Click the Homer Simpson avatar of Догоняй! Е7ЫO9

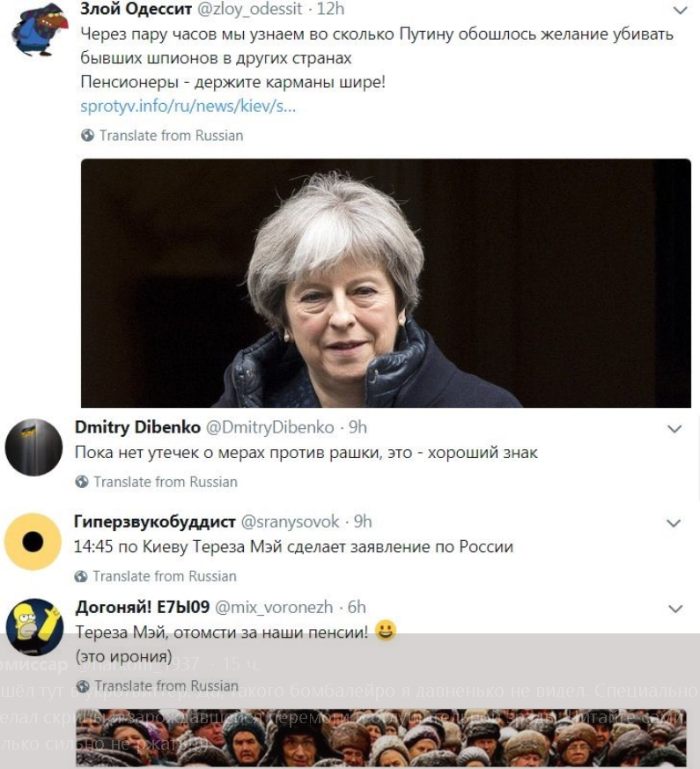33,626
